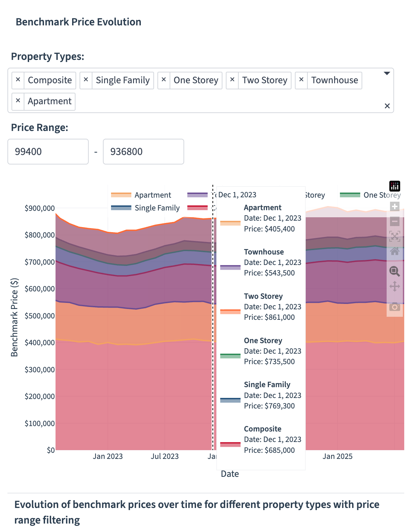Remove the Two Storey tag
The width and height of the screenshot is (411, 532).
232,80
